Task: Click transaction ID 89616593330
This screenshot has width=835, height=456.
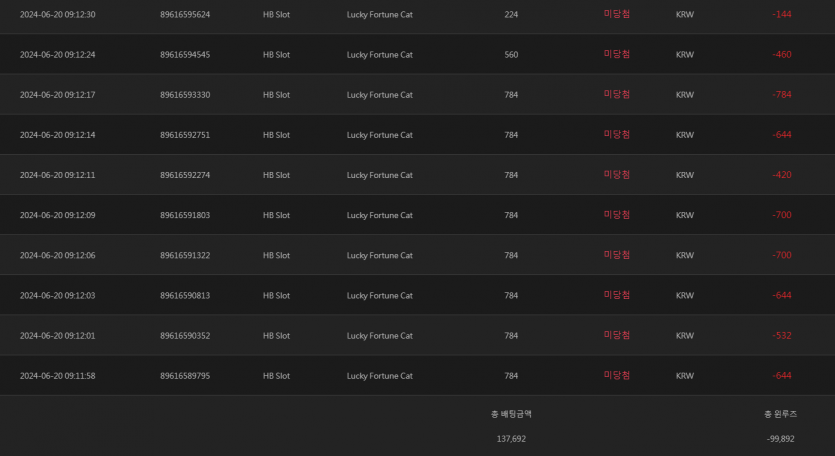Action: [x=185, y=95]
